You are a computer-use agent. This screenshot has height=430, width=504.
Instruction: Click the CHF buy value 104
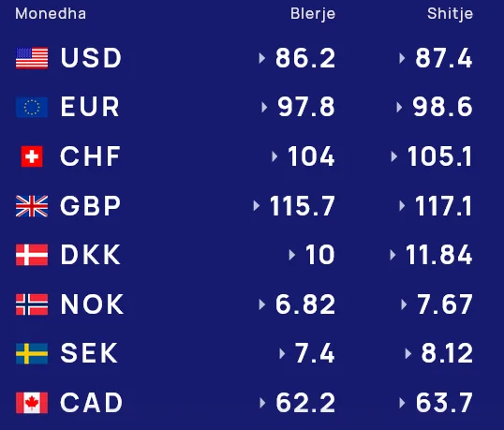pyautogui.click(x=311, y=156)
